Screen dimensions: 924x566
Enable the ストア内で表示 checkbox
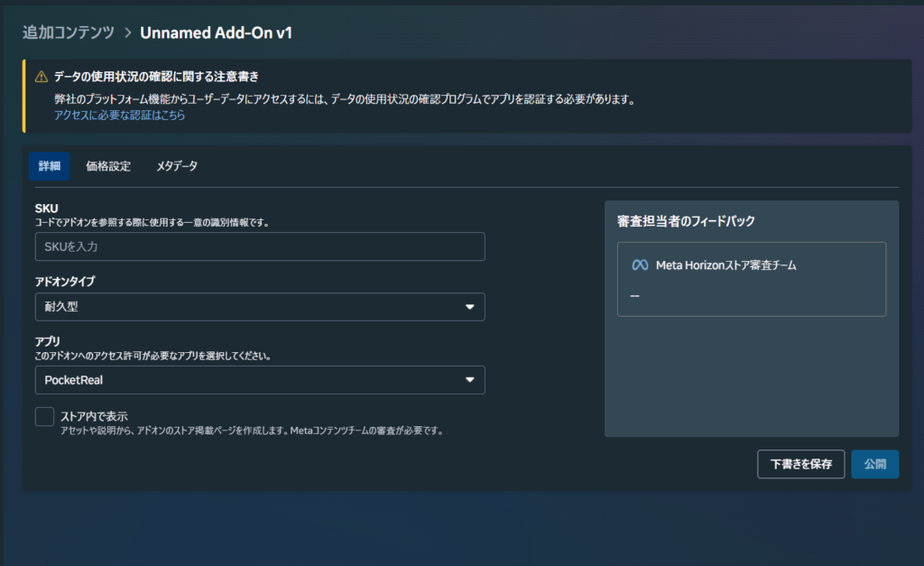[44, 416]
